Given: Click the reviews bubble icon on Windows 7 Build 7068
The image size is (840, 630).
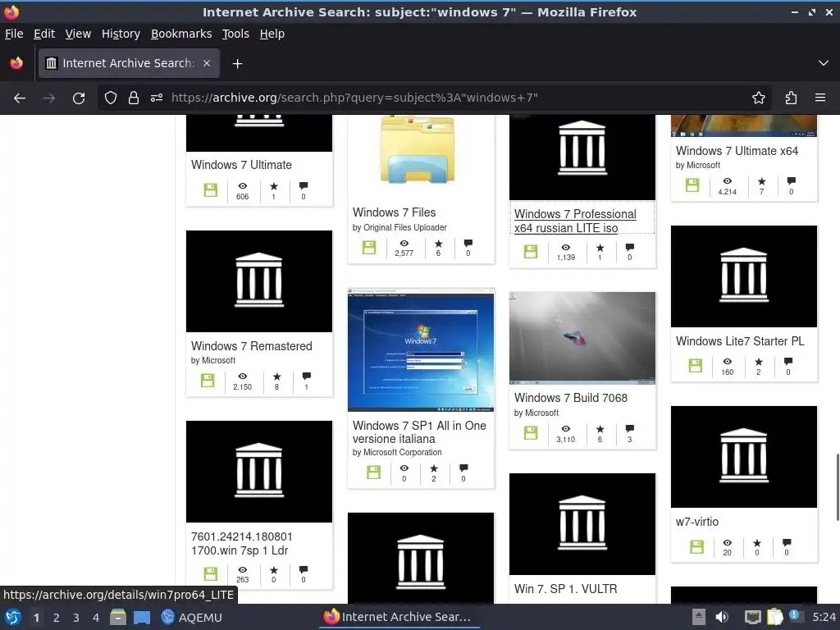Looking at the screenshot, I should click(x=630, y=428).
